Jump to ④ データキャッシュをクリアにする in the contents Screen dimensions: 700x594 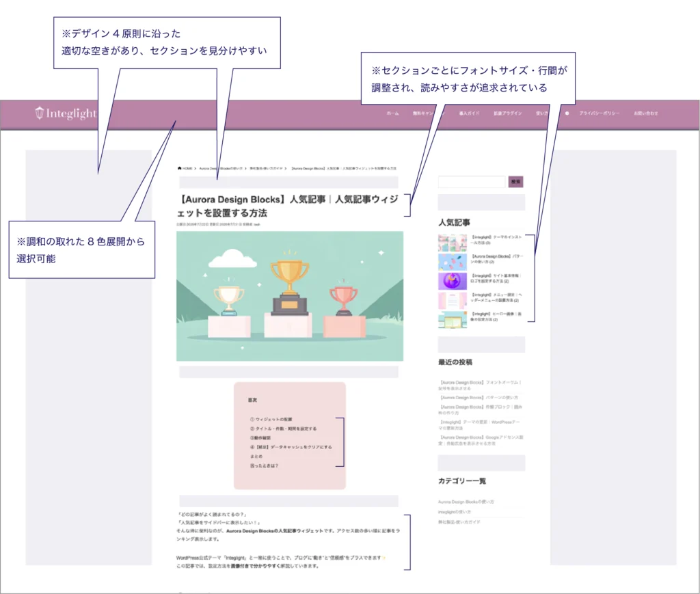(291, 447)
